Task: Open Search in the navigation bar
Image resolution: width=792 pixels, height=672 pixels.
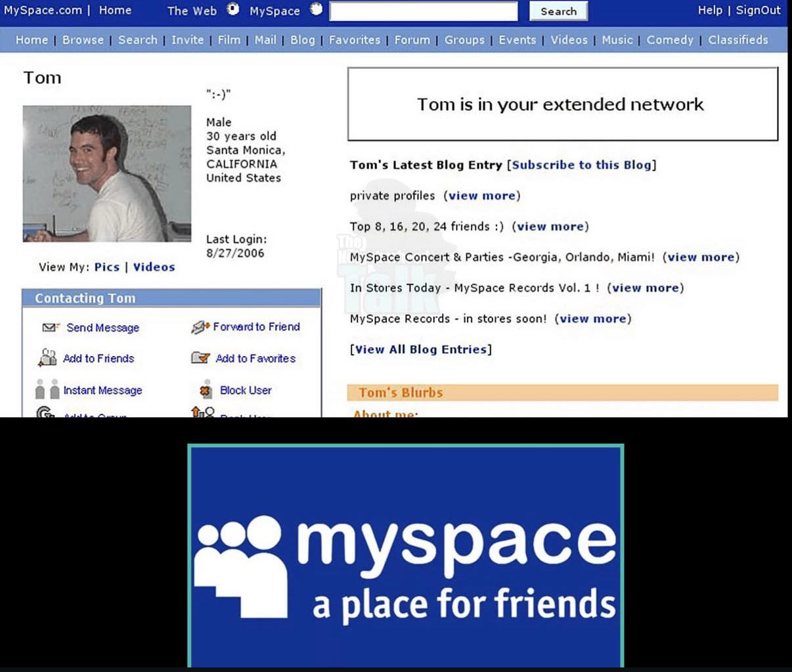Action: click(137, 39)
